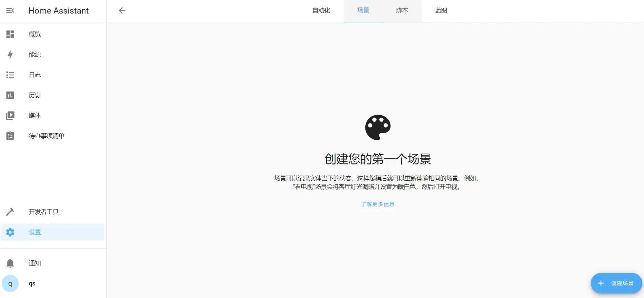This screenshot has height=298, width=644.
Task: Open the Energy (能源) lightning icon
Action: pyautogui.click(x=10, y=55)
